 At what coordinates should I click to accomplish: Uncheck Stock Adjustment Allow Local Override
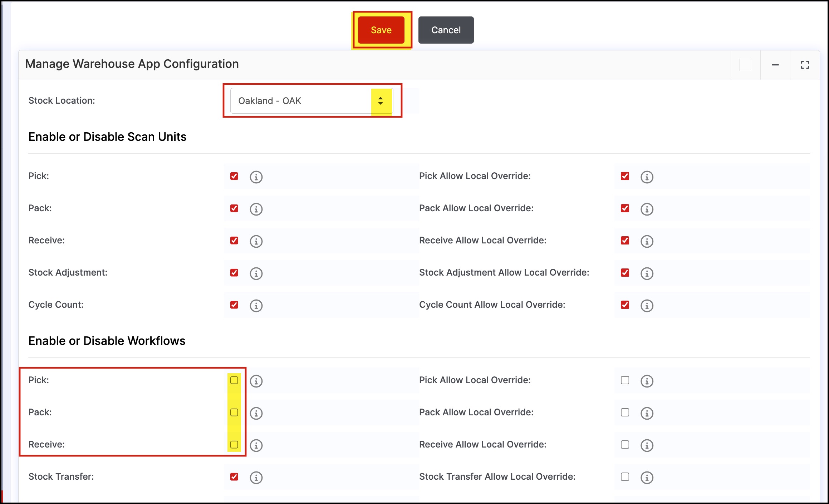coord(625,273)
